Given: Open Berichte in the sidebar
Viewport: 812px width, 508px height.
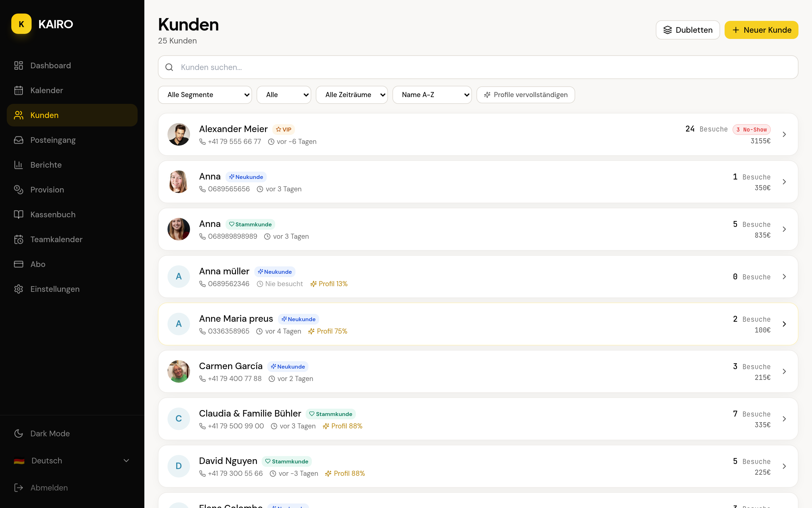Looking at the screenshot, I should click(x=72, y=165).
